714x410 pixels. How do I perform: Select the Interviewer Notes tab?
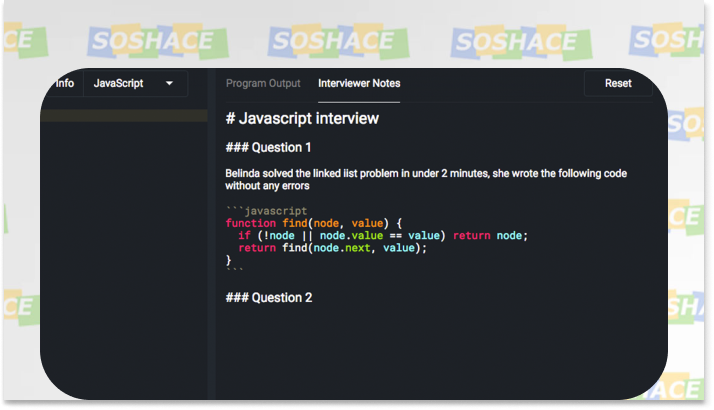point(359,83)
